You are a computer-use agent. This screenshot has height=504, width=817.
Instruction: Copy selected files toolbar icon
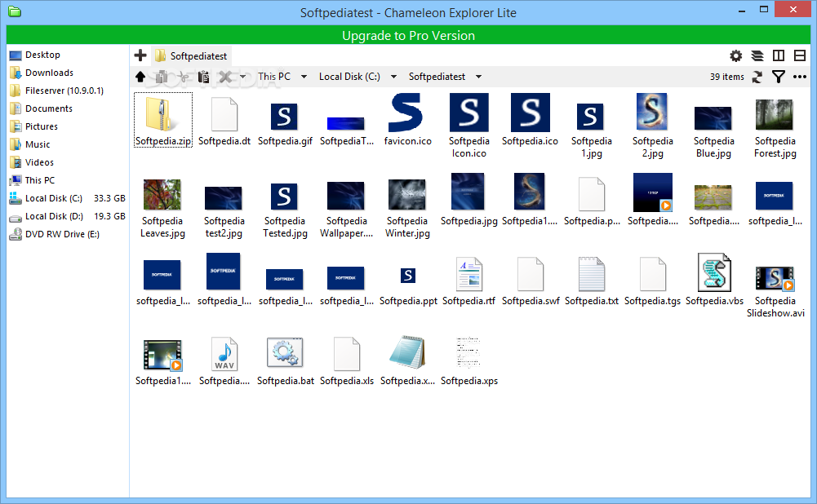click(x=162, y=77)
